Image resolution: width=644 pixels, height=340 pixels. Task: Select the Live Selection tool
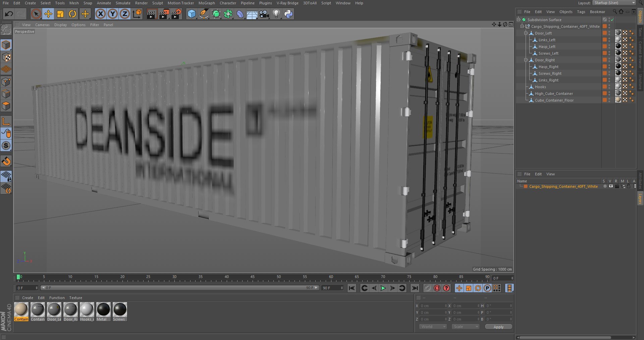click(x=36, y=14)
